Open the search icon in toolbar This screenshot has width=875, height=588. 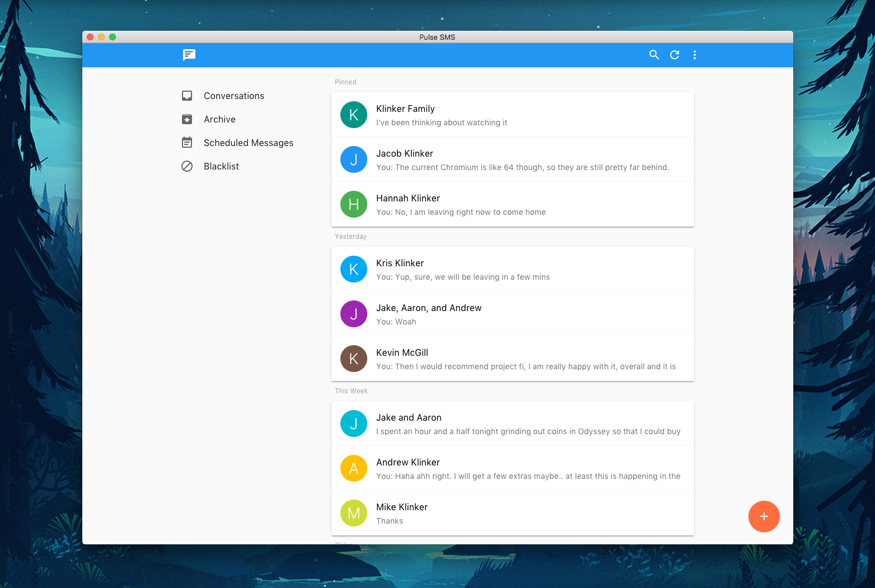[x=654, y=55]
